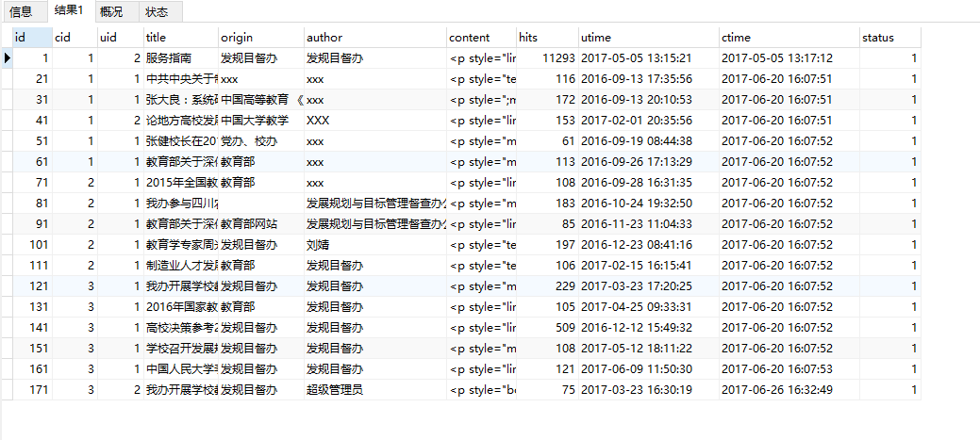Select the author column header
The image size is (980, 440).
(374, 38)
